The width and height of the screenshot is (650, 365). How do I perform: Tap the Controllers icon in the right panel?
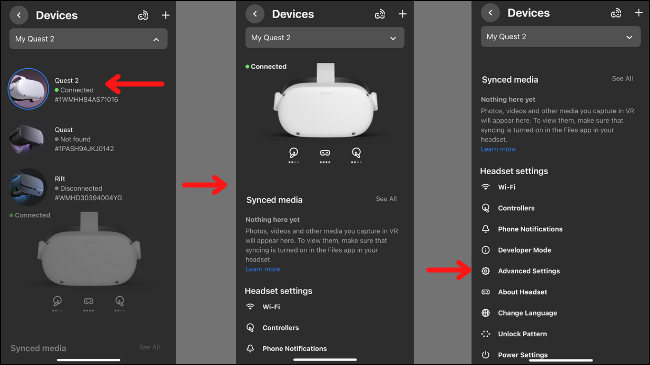click(485, 208)
